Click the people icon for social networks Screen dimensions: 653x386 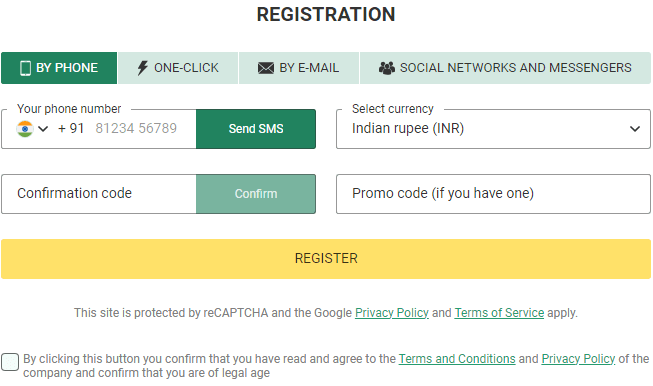click(386, 68)
